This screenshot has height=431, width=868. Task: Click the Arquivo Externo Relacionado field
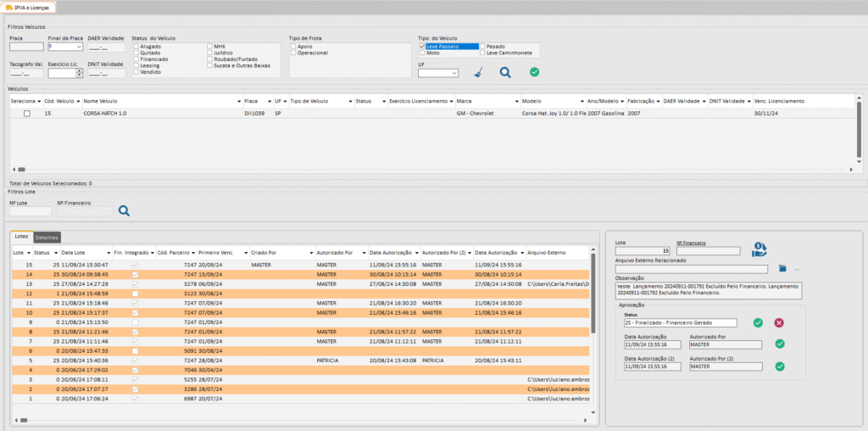pos(692,269)
